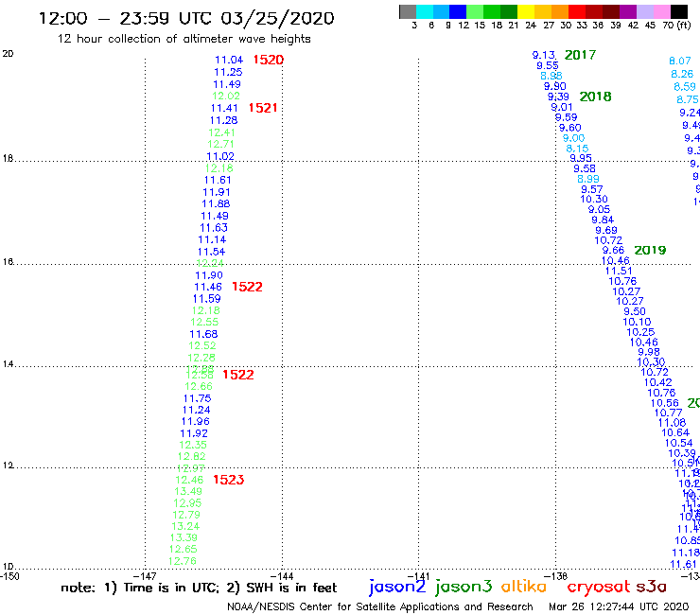Click the subtitle '12 hour collection of altimeter wave heights'
The width and height of the screenshot is (700, 615).
click(184, 39)
